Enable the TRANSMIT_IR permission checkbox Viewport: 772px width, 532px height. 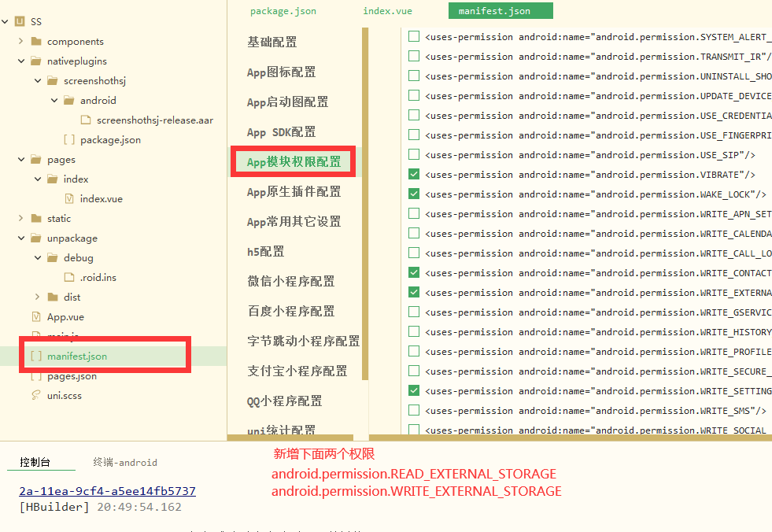coord(414,56)
